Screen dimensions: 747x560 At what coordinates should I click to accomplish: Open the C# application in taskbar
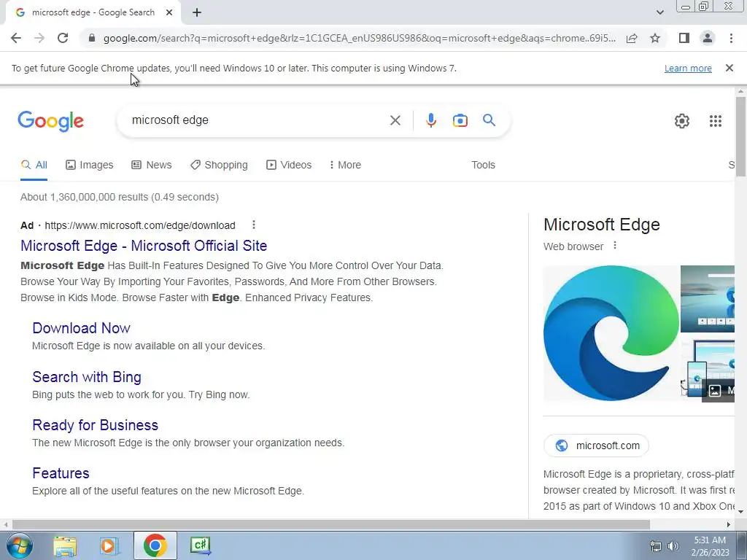200,545
